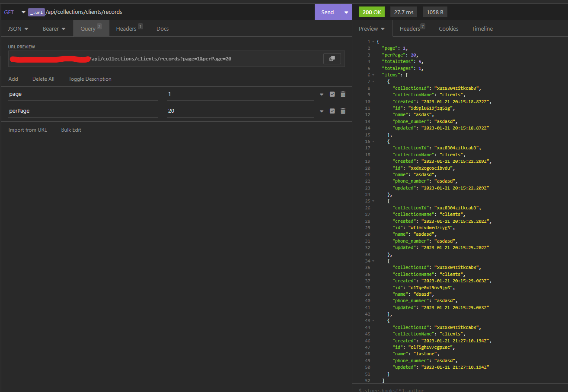Open the GET request method dropdown
Viewport: 568px width, 392px height.
[x=23, y=12]
